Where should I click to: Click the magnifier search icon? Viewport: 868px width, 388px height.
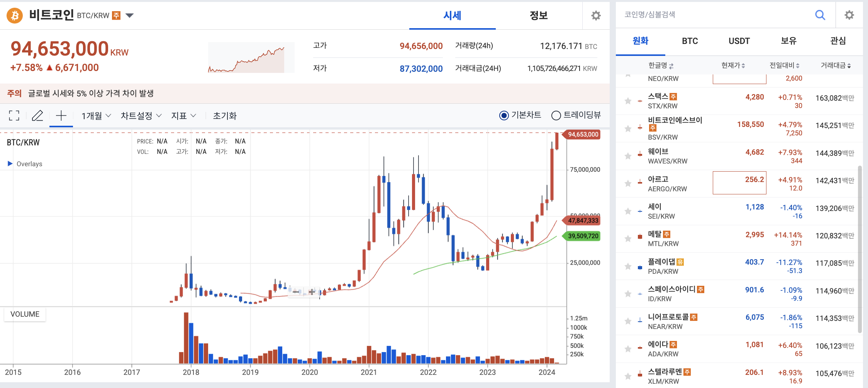coord(820,15)
